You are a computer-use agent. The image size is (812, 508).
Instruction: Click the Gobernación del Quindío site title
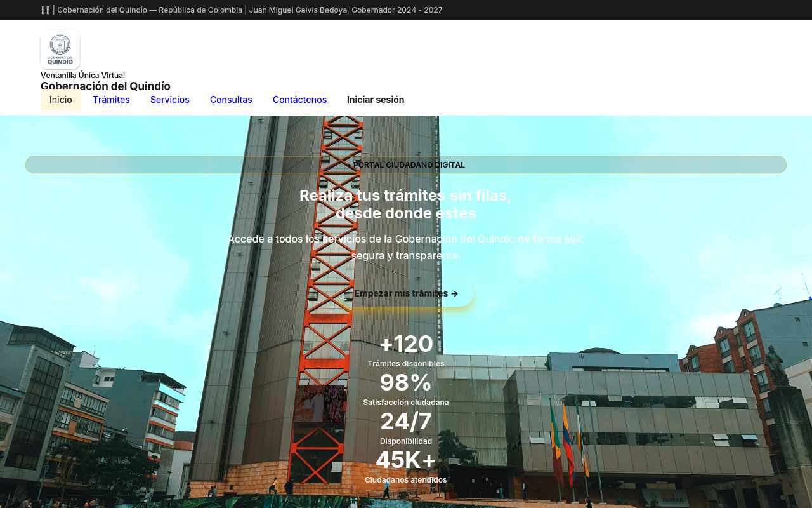pos(105,86)
